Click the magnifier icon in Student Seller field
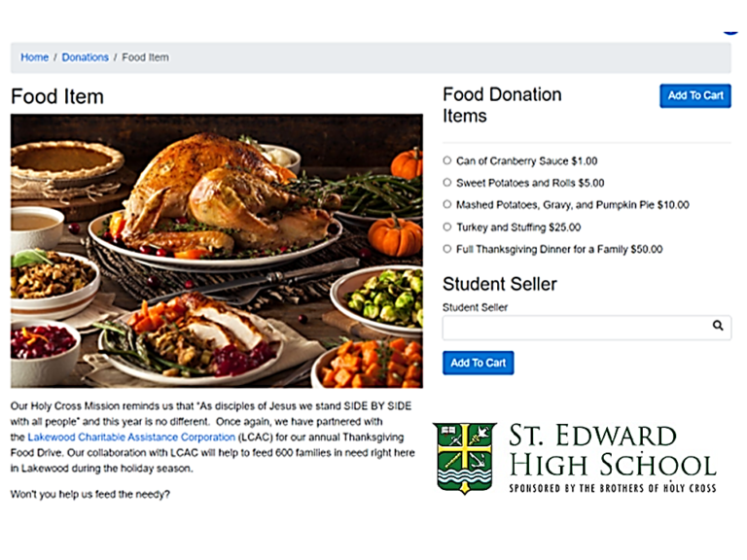The height and width of the screenshot is (560, 747). (x=718, y=327)
